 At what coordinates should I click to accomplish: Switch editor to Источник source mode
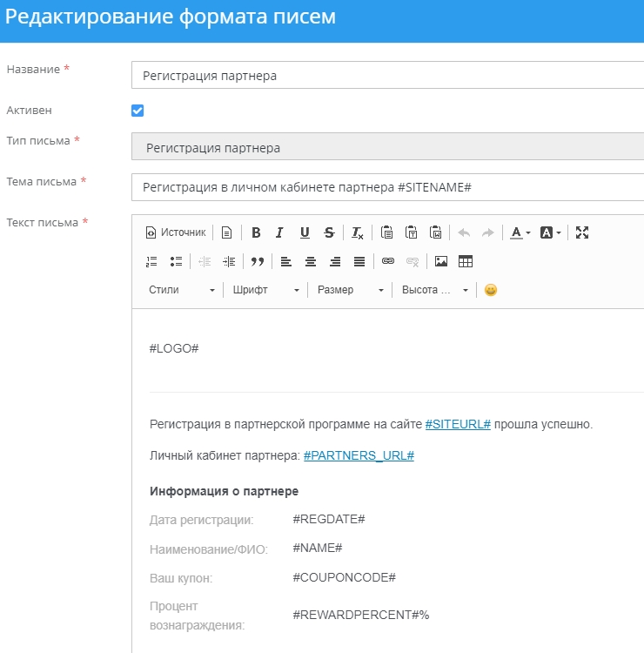click(x=176, y=232)
